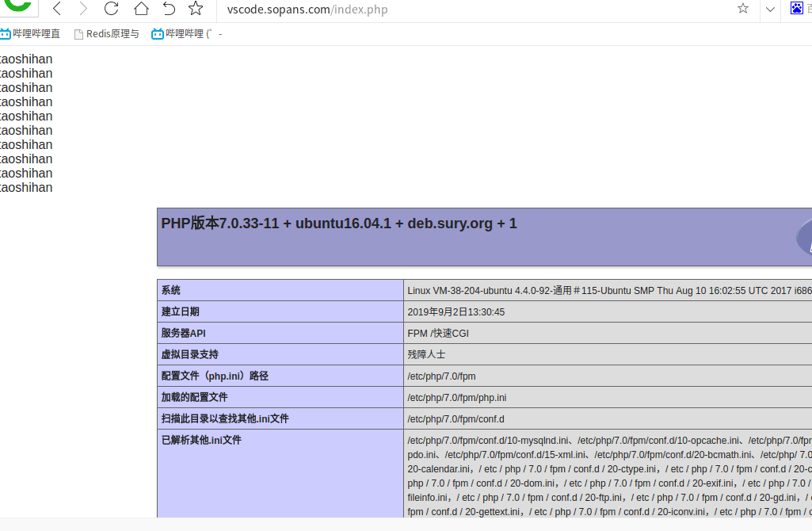Open the 哔哩哔哩 (゜- bookmark
812x531 pixels.
[x=187, y=33]
